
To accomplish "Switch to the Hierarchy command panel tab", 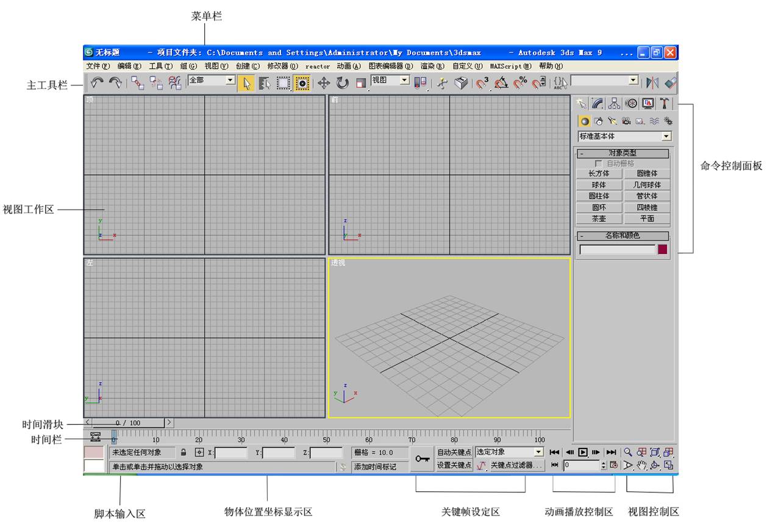I will click(x=615, y=104).
